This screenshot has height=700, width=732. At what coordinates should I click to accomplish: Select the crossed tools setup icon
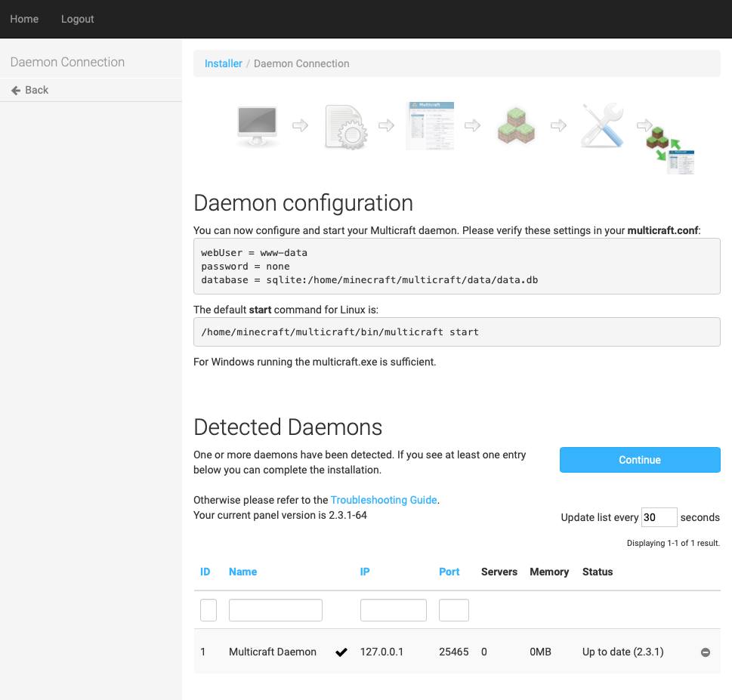pyautogui.click(x=602, y=123)
